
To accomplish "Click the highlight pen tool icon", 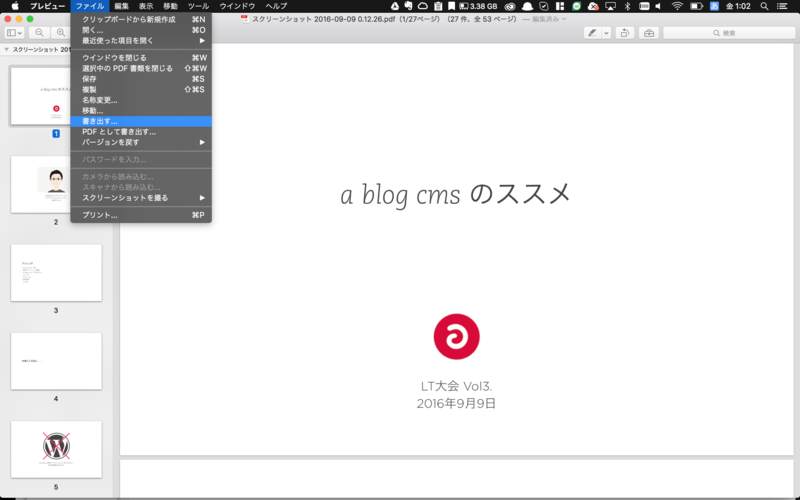I will (x=592, y=33).
